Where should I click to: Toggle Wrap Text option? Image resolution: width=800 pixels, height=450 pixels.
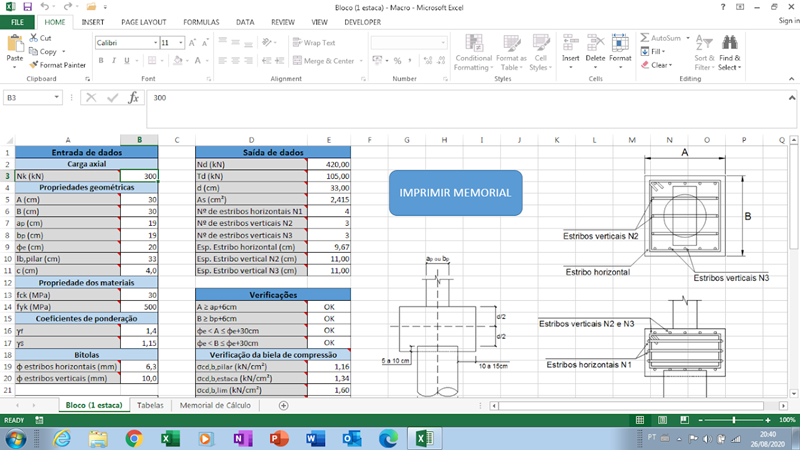click(x=314, y=43)
